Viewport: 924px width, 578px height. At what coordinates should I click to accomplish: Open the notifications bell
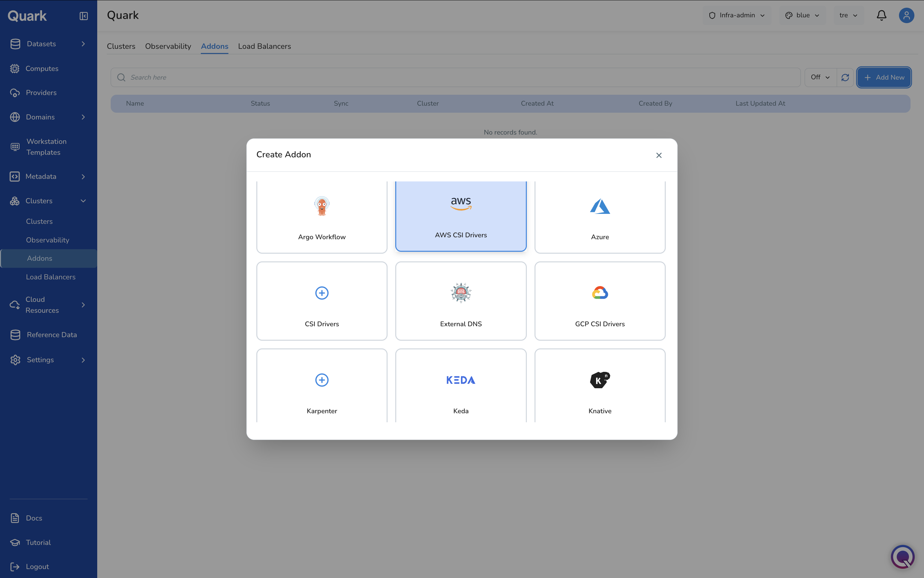pyautogui.click(x=881, y=15)
